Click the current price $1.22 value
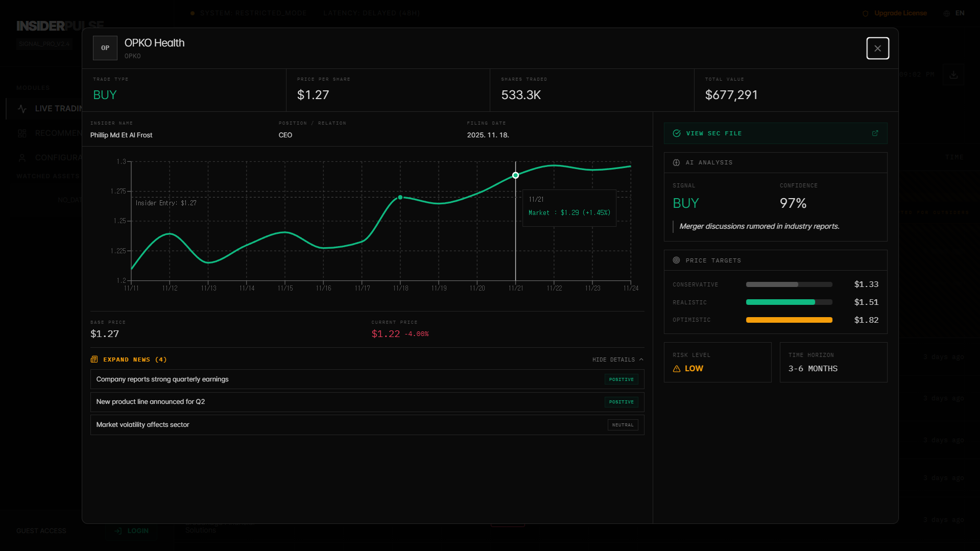 386,334
